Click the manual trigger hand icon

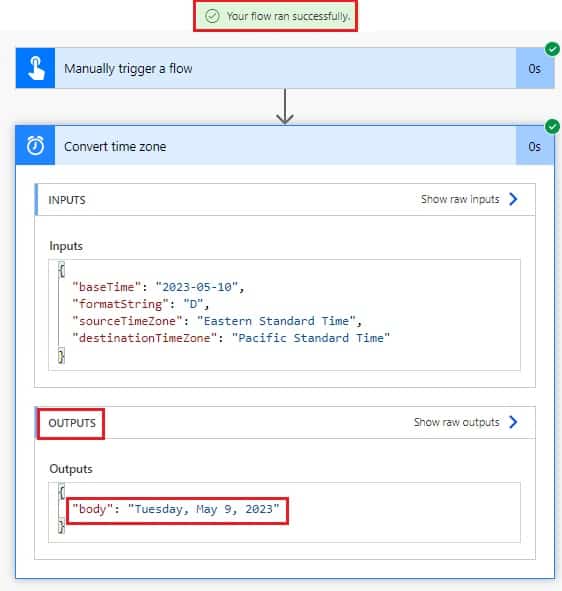[35, 68]
